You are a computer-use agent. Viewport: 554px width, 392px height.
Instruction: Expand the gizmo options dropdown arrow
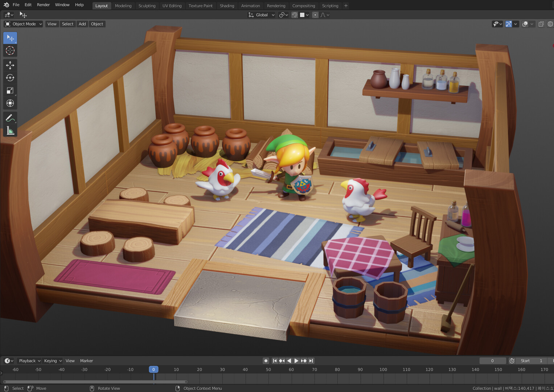tap(516, 24)
